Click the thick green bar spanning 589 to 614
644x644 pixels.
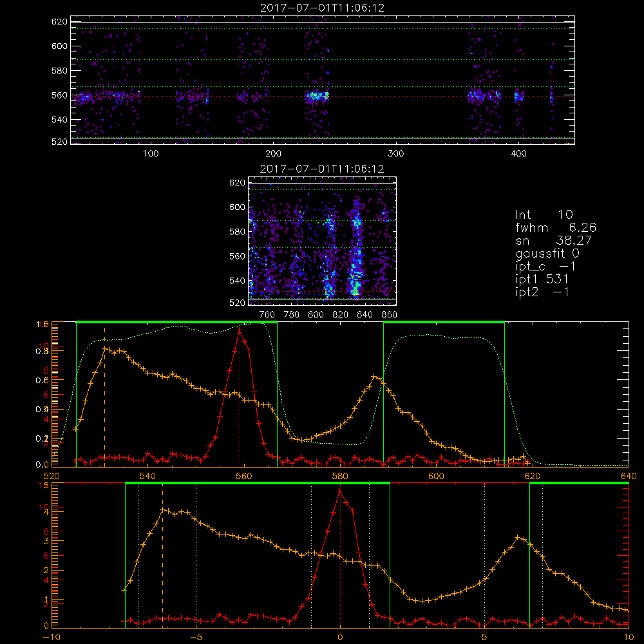(444, 323)
